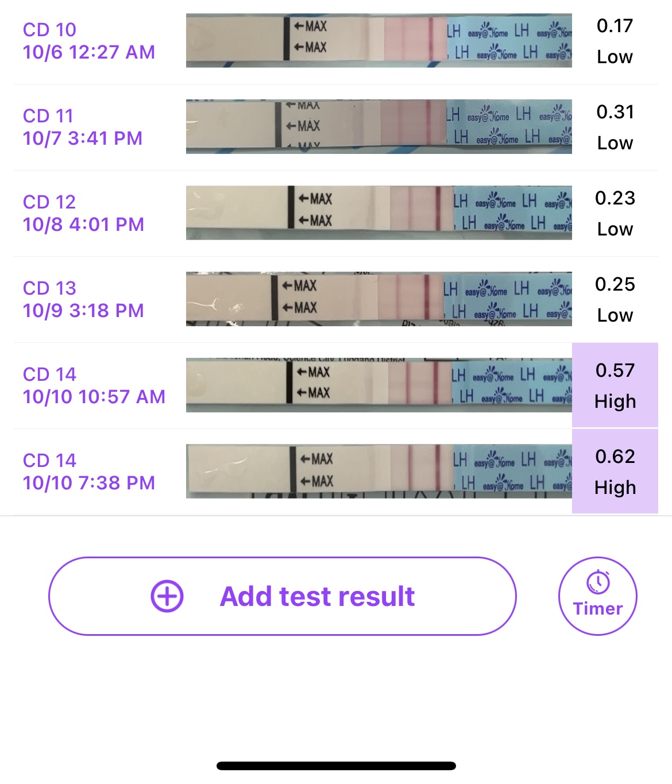
Task: Select the CD 14 10/10 7:38 PM entry
Action: click(x=89, y=472)
